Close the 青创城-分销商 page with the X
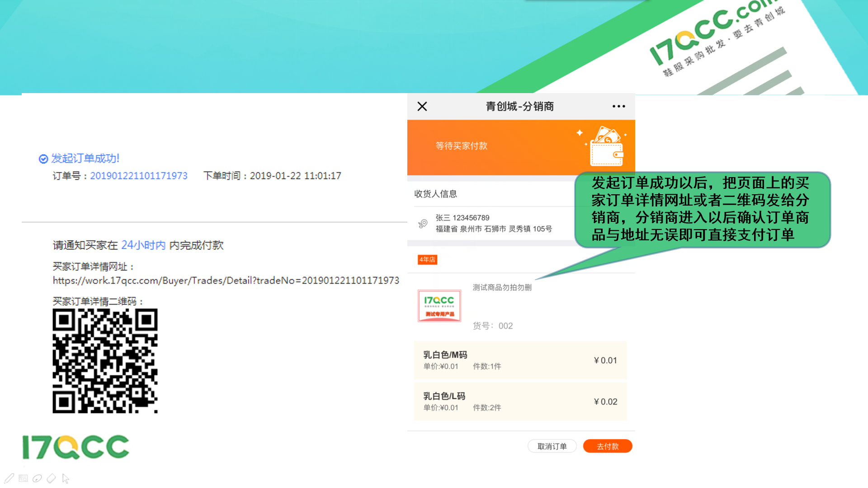 [422, 106]
